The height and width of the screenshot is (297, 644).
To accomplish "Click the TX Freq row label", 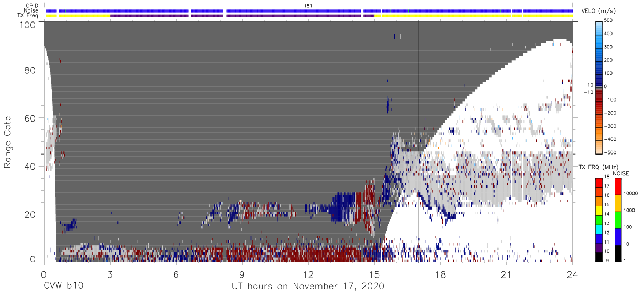I will [28, 16].
